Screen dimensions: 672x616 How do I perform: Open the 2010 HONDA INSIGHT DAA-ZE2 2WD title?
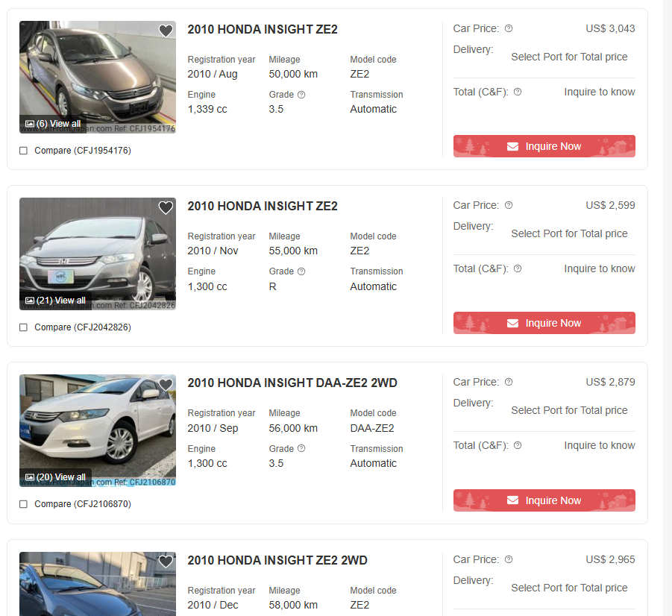(292, 383)
